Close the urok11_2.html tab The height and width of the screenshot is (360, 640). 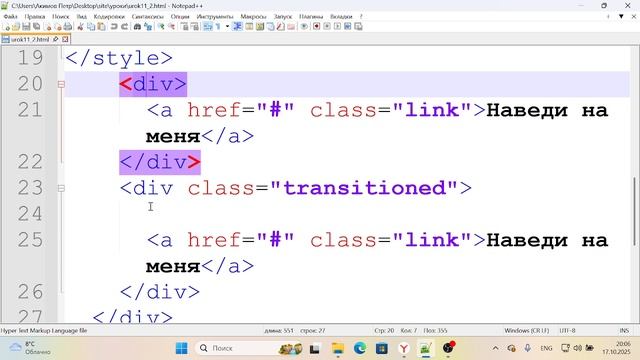point(65,39)
